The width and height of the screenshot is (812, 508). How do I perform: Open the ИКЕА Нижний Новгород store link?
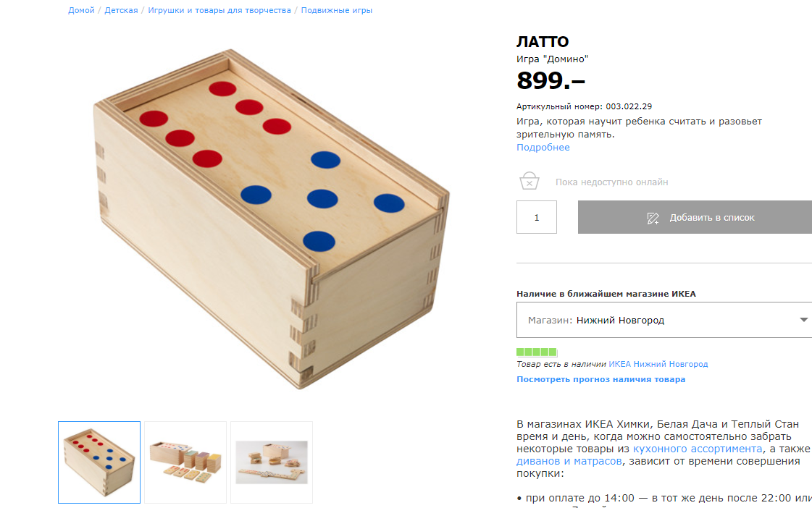click(658, 364)
